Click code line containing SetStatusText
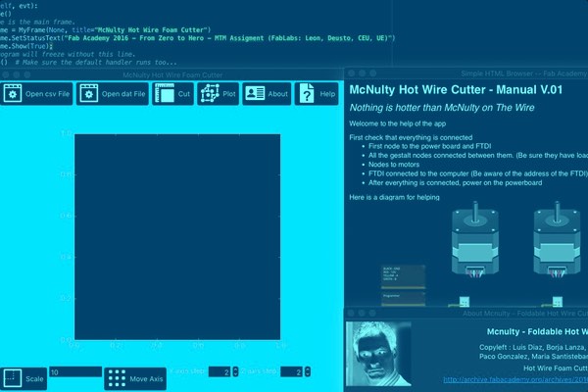Viewport: 588px width, 392px height. tap(198, 38)
